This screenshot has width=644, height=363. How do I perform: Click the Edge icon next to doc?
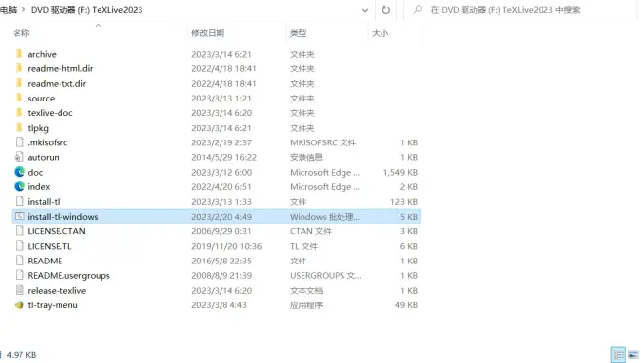(20, 172)
